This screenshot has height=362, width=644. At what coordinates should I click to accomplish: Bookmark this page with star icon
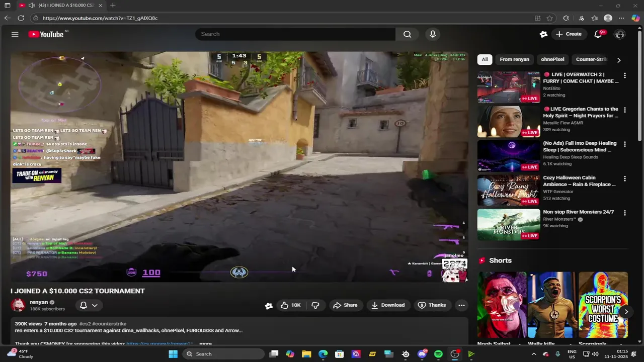tap(550, 18)
